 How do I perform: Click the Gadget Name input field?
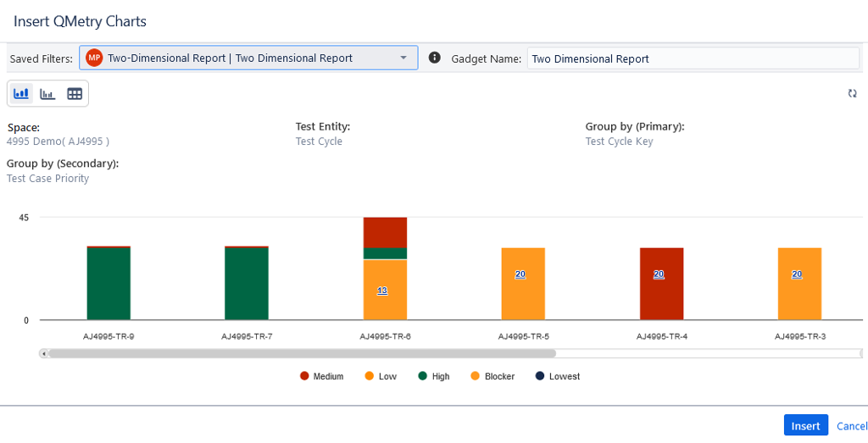coord(693,58)
